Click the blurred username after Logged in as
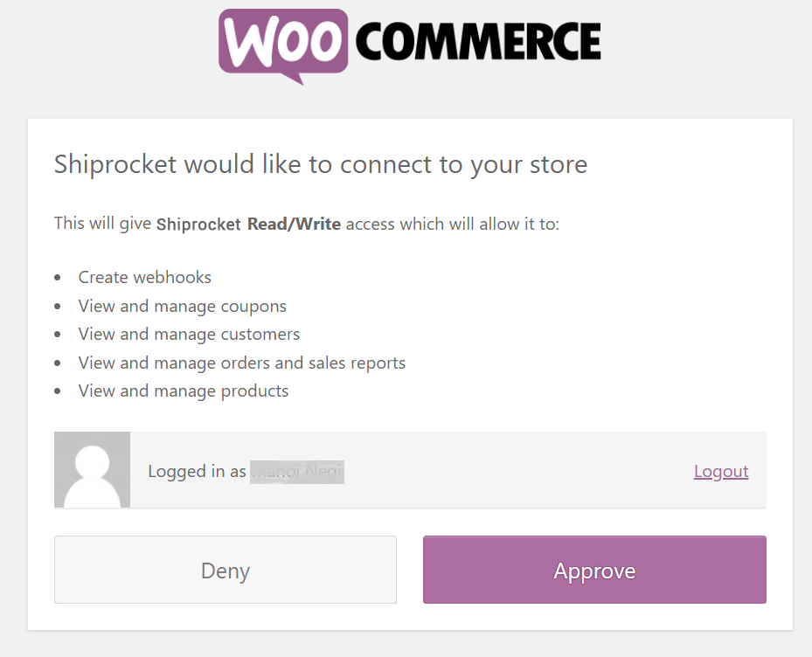This screenshot has height=657, width=812. 297,472
